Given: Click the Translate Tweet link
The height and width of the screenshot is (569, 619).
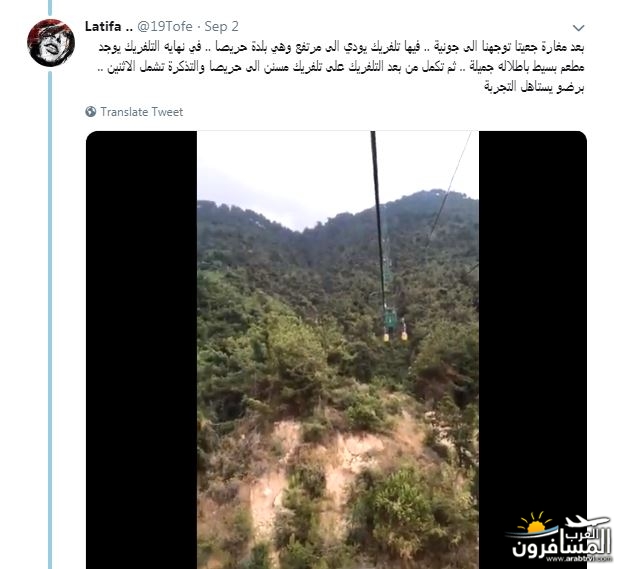Looking at the screenshot, I should pos(141,112).
